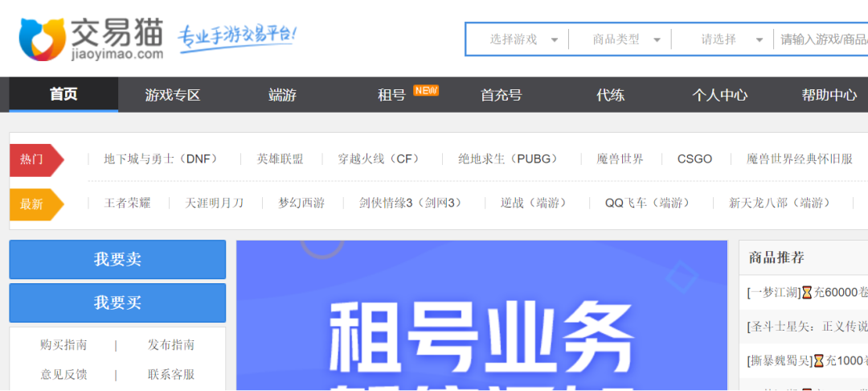The image size is (868, 391).
Task: Select 英雄联盟 game link
Action: click(280, 159)
